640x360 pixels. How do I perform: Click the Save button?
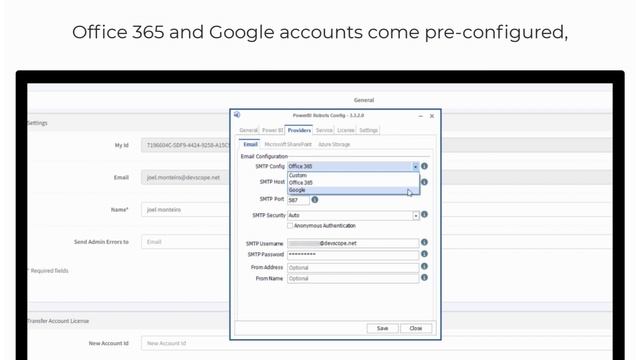click(x=382, y=328)
